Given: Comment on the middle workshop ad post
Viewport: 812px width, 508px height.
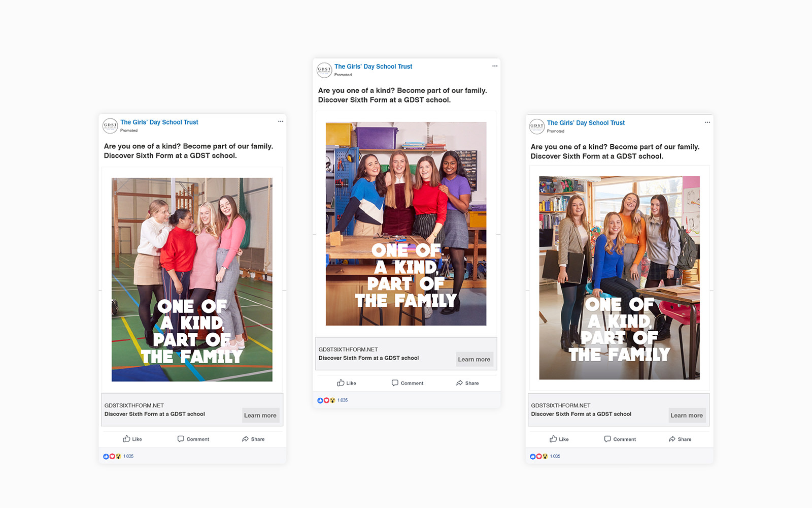Looking at the screenshot, I should coord(408,383).
